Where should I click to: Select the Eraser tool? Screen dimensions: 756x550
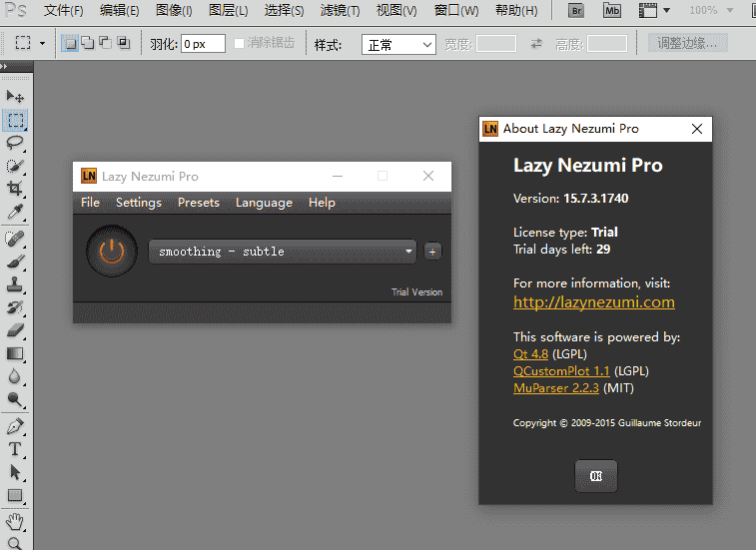tap(15, 329)
